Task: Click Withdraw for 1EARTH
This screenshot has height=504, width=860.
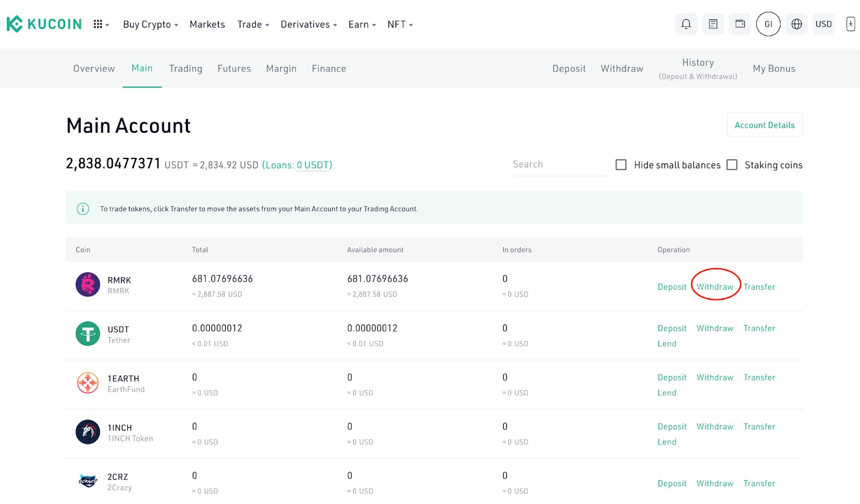Action: point(715,377)
